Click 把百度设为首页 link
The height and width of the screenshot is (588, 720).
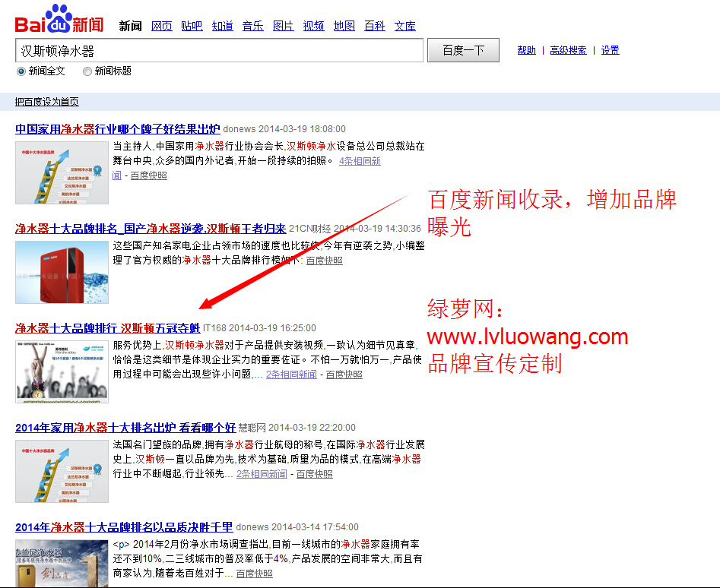click(47, 102)
